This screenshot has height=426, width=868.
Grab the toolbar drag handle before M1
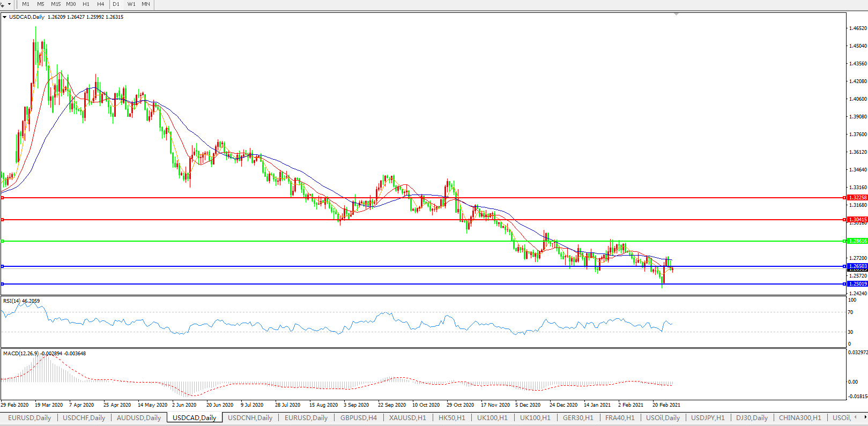click(17, 4)
